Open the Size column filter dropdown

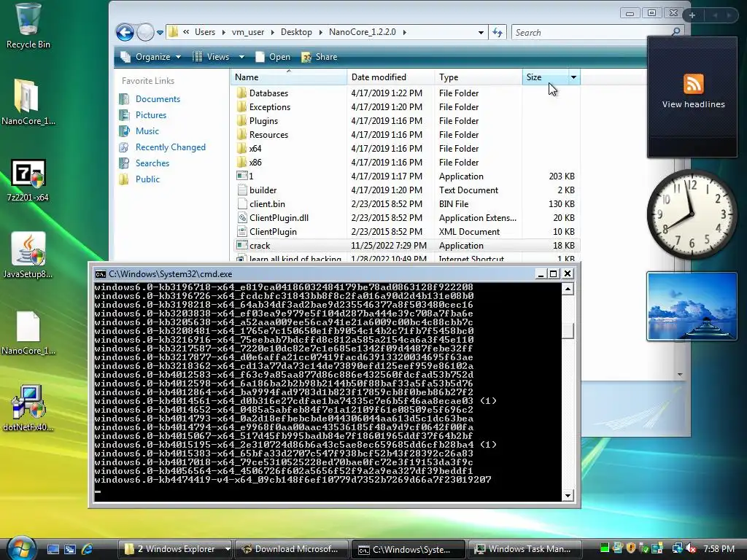coord(573,77)
